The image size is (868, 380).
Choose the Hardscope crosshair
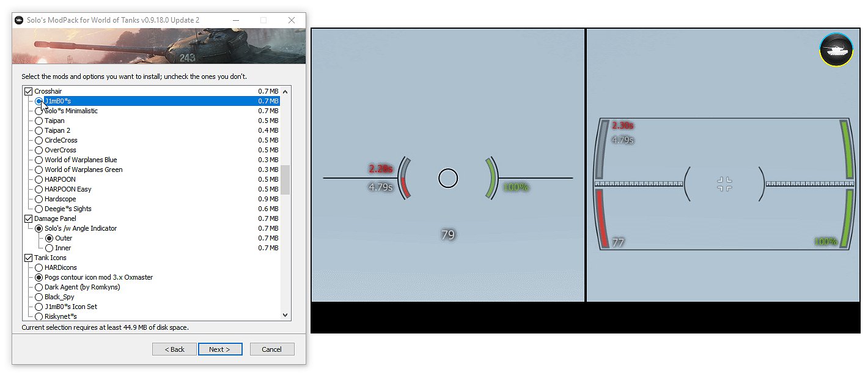click(39, 199)
